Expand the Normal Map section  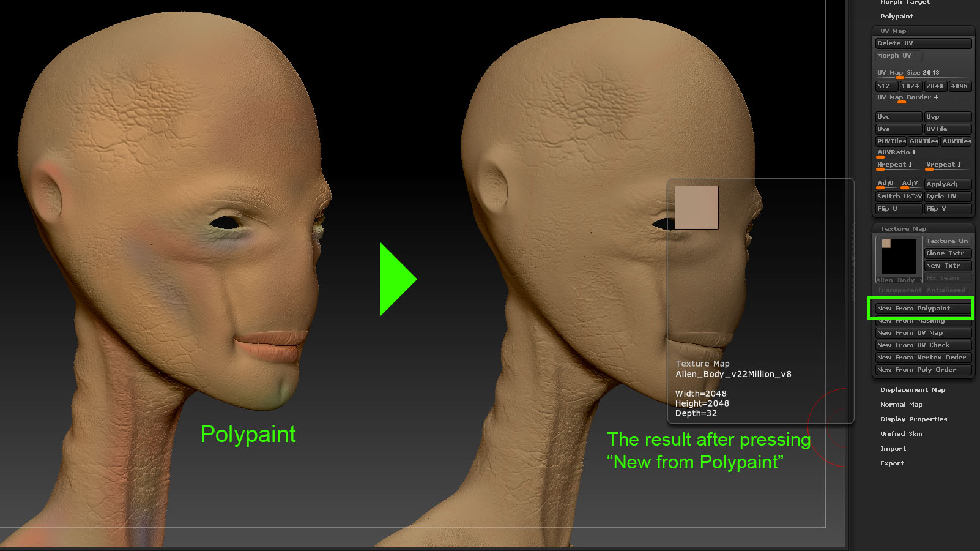(x=901, y=404)
